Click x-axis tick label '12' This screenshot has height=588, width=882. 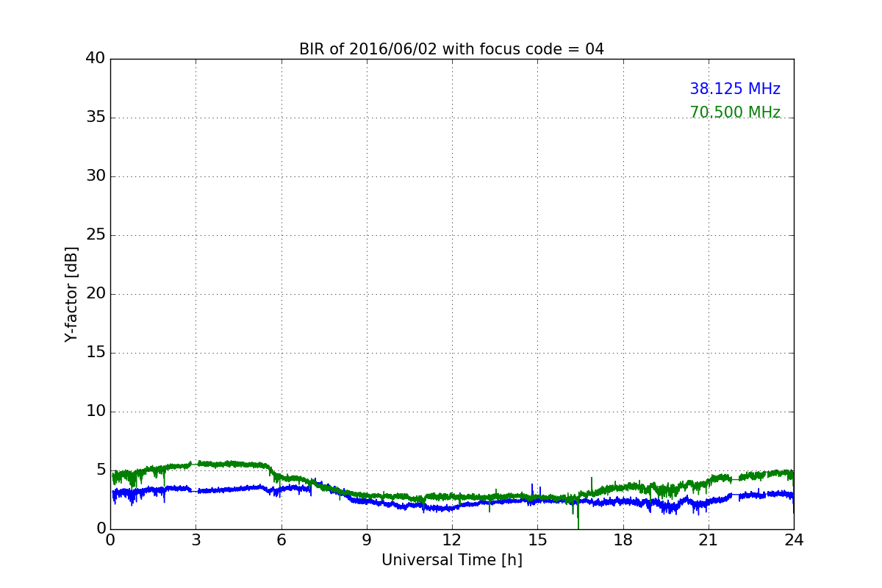452,540
